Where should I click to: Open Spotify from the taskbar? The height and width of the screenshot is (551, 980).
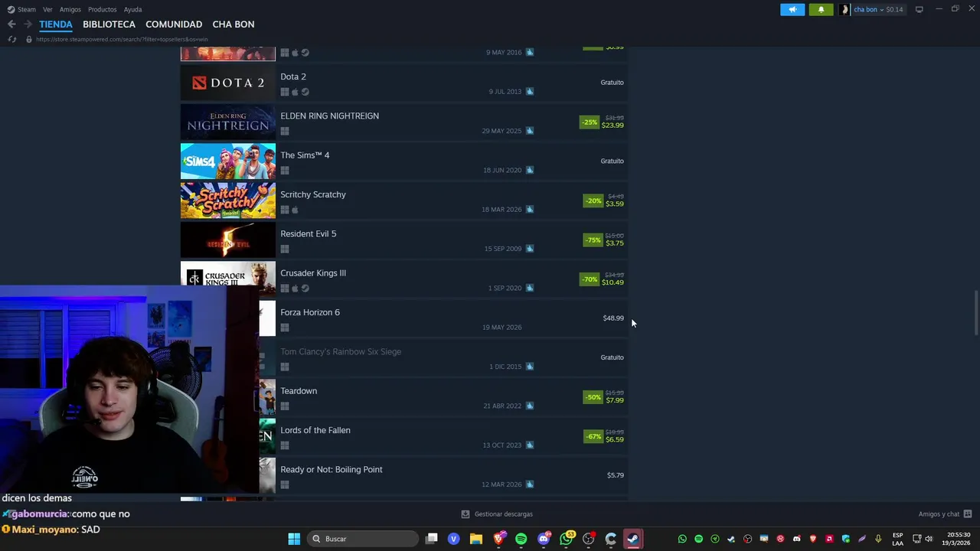pyautogui.click(x=521, y=539)
